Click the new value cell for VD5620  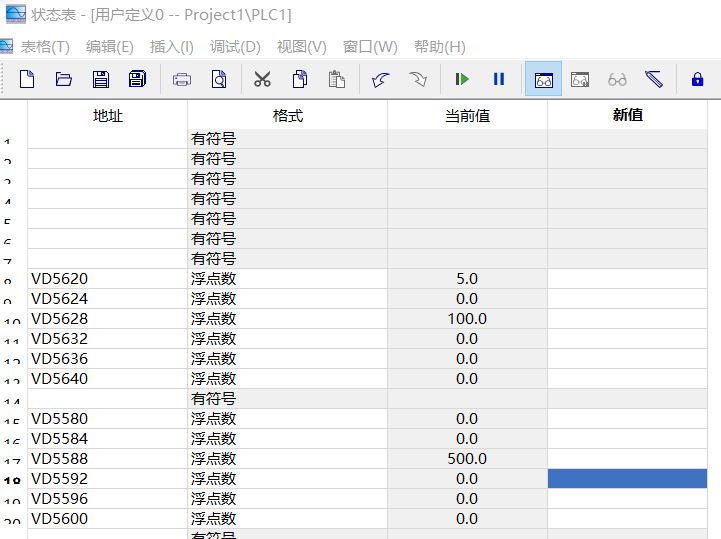click(627, 279)
